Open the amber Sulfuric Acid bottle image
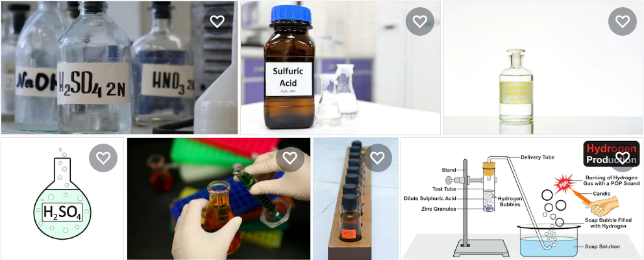644x260 pixels. click(340, 68)
